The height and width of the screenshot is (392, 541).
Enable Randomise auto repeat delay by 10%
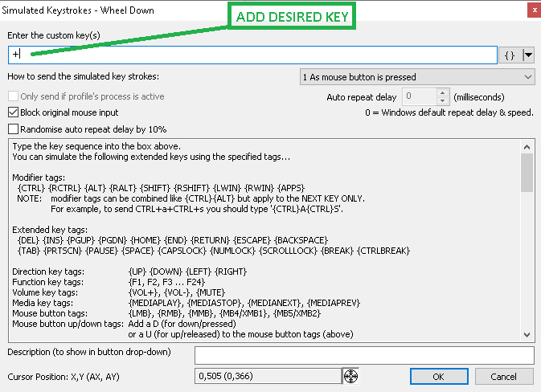88,129
